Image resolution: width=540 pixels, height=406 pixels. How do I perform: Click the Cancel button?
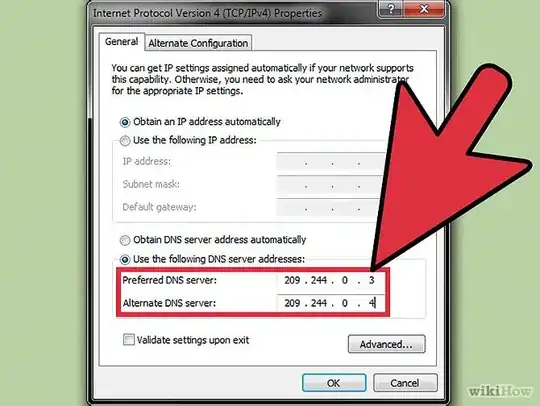pyautogui.click(x=405, y=383)
